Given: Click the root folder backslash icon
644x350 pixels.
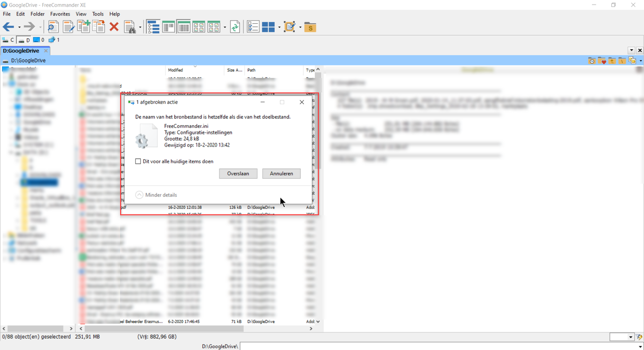Looking at the screenshot, I should (x=622, y=60).
